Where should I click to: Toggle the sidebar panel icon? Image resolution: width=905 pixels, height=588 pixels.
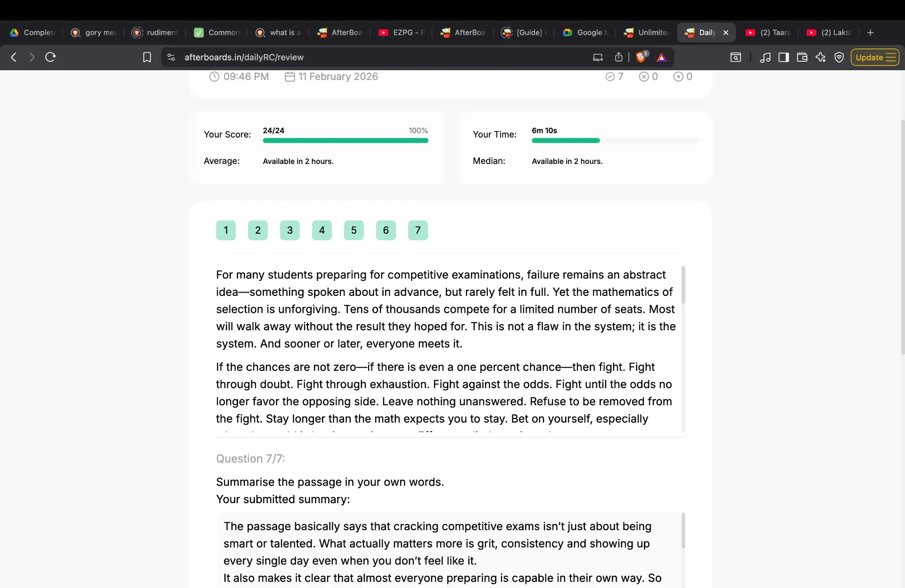783,57
